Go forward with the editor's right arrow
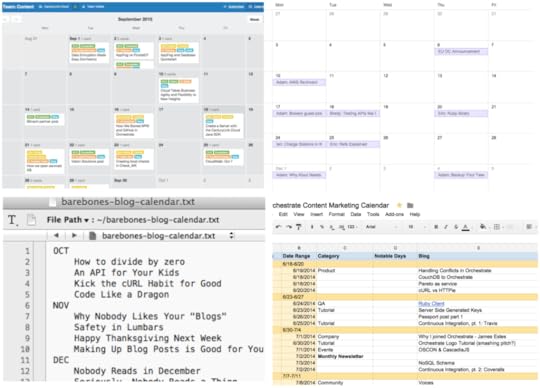Viewport: 540px width, 388px height. [74, 235]
